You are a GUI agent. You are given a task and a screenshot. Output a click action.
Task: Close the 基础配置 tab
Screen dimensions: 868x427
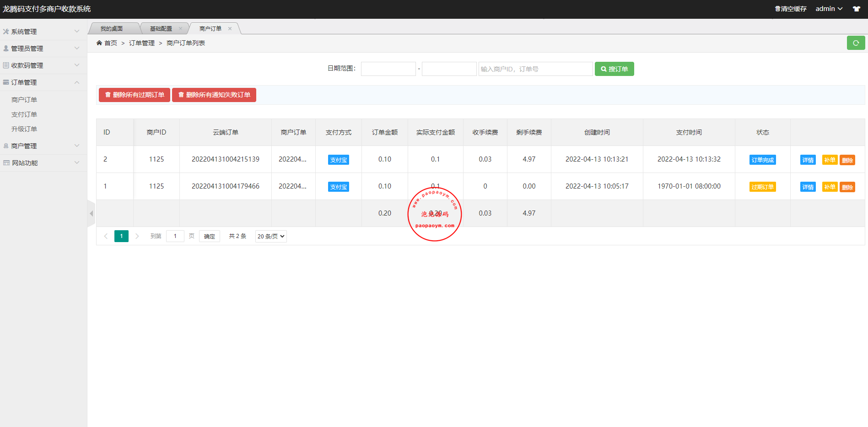tap(180, 29)
